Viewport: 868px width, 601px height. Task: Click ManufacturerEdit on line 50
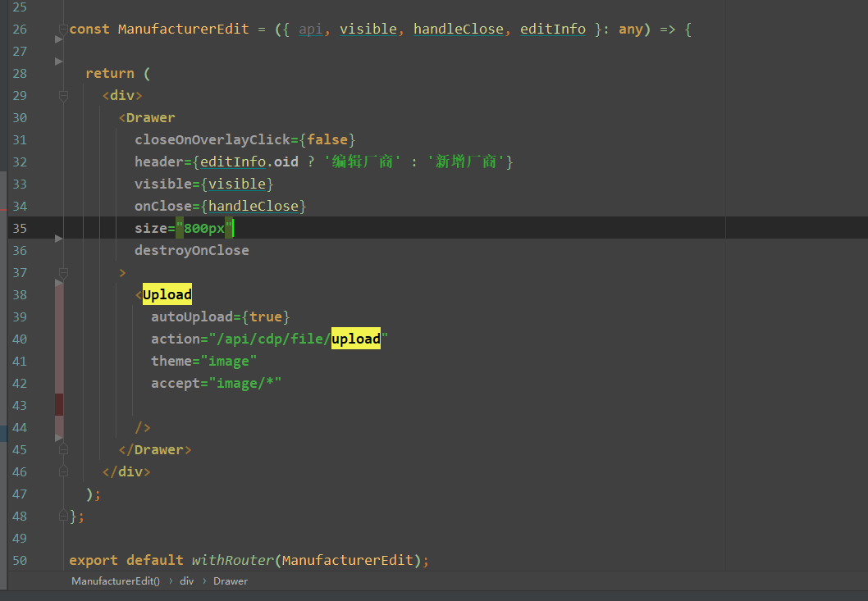coord(348,560)
